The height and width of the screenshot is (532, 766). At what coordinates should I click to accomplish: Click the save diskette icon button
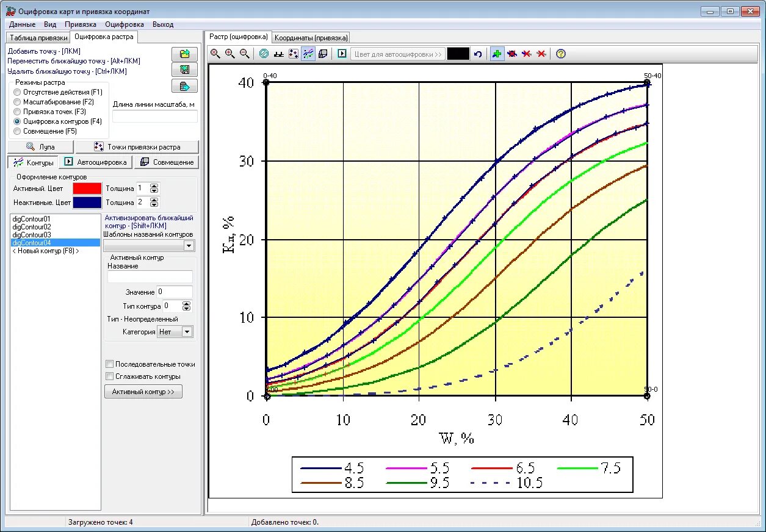[x=185, y=70]
